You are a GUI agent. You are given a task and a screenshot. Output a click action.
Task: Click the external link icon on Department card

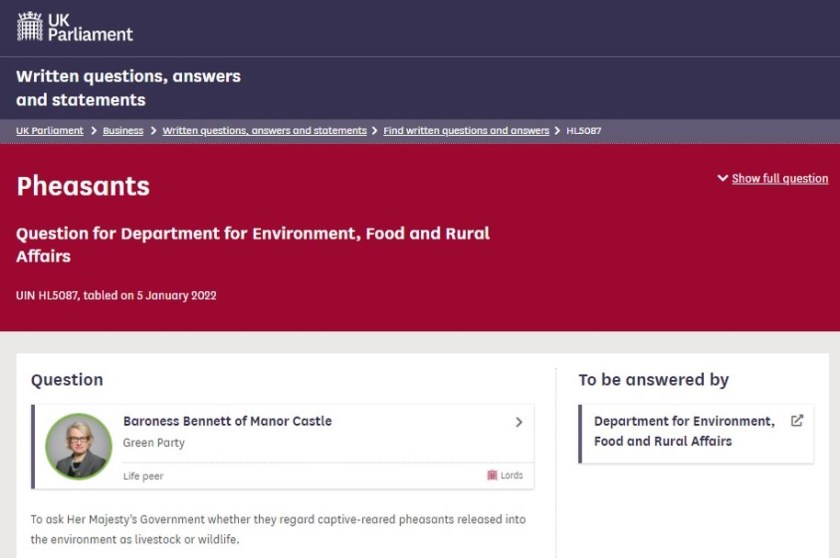pyautogui.click(x=797, y=421)
